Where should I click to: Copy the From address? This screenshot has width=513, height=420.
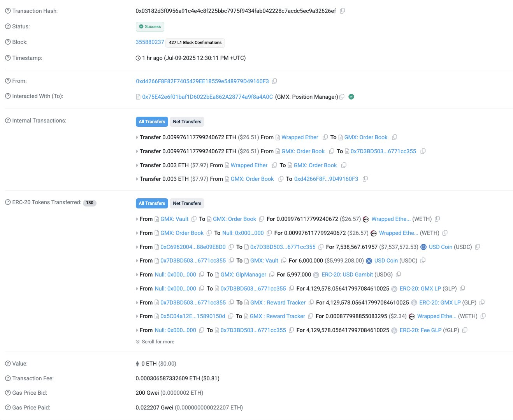coord(274,81)
